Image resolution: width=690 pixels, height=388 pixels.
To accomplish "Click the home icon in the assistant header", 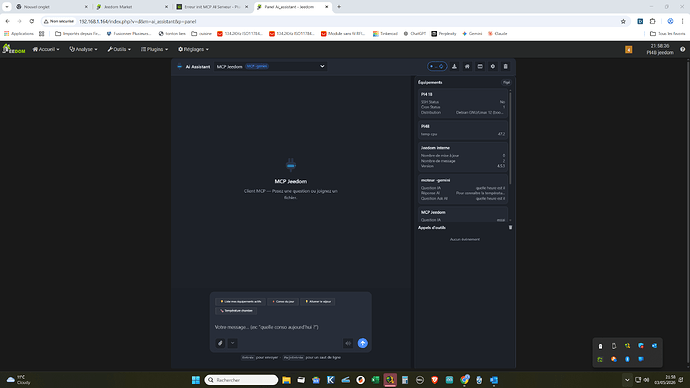I will tap(467, 66).
